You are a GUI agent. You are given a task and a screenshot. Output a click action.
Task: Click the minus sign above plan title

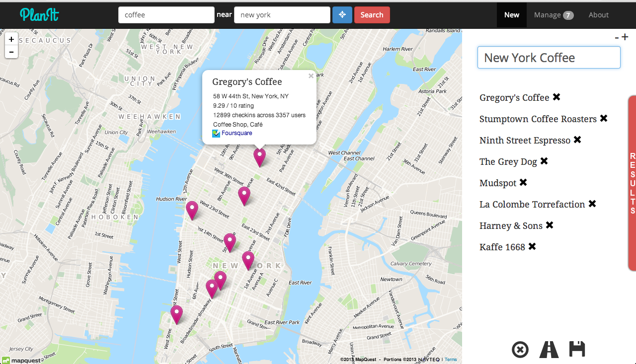(x=617, y=38)
